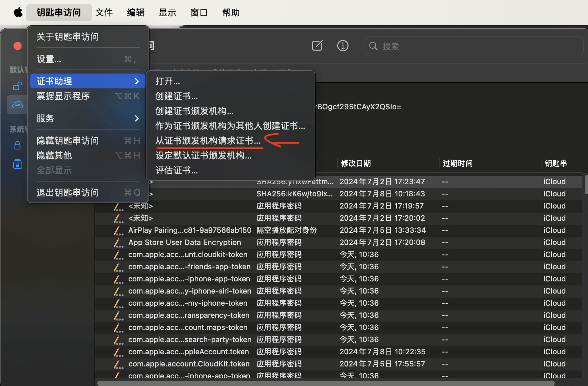Click pencil icon of com.apple.acc...-my-iphone-token row
The width and height of the screenshot is (588, 386).
(x=118, y=304)
